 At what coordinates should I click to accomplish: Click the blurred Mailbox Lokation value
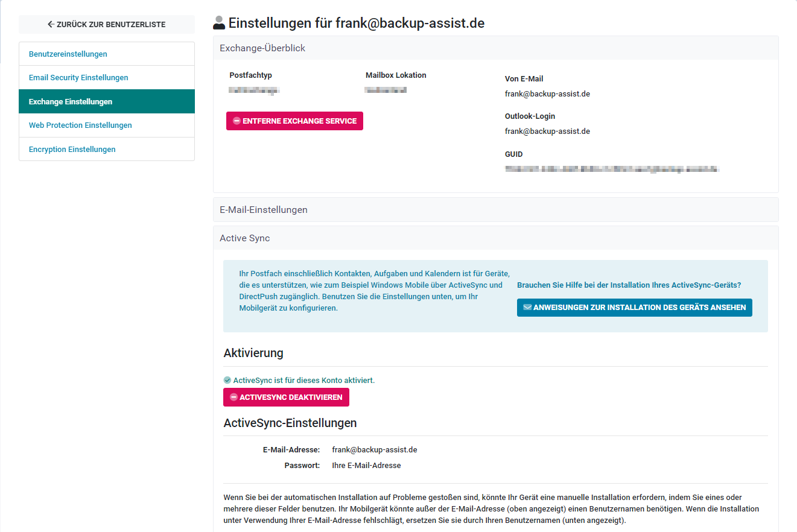[x=386, y=90]
